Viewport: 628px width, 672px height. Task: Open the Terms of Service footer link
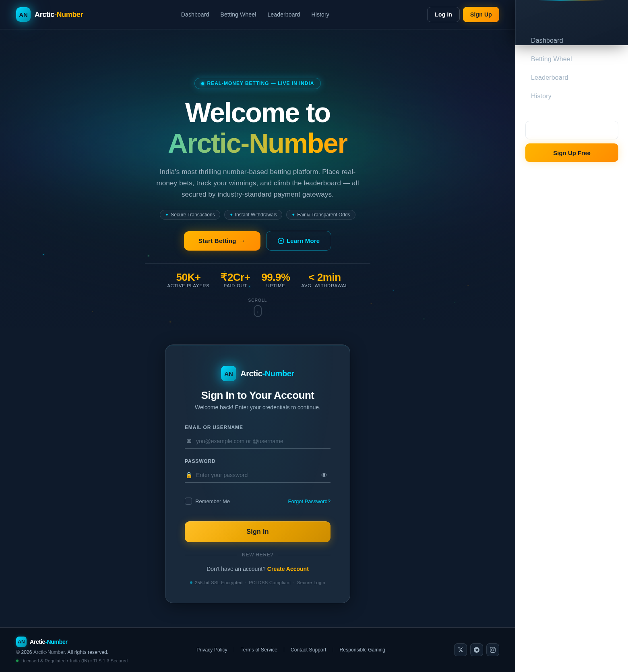259,650
